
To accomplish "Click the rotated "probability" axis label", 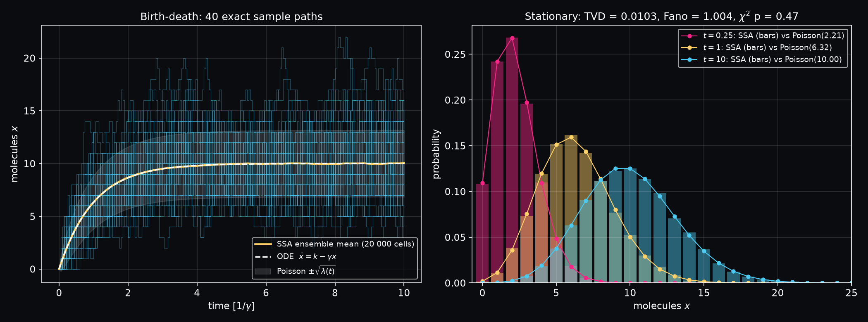I will (x=436, y=154).
